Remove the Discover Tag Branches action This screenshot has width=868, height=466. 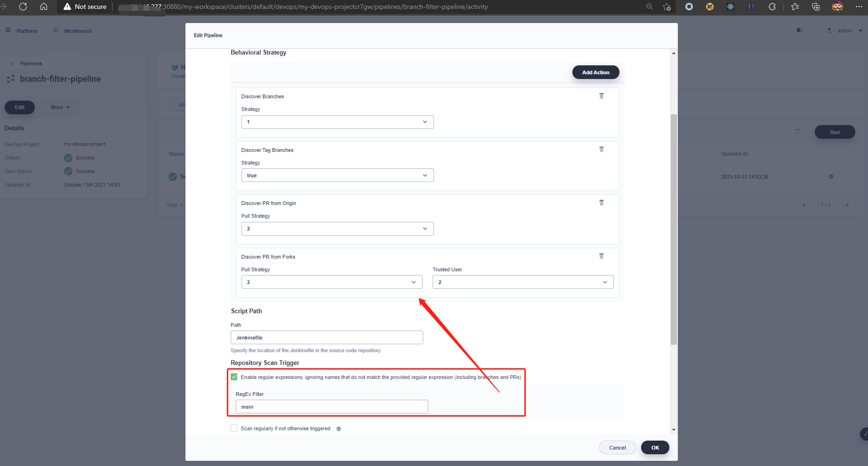pyautogui.click(x=601, y=149)
